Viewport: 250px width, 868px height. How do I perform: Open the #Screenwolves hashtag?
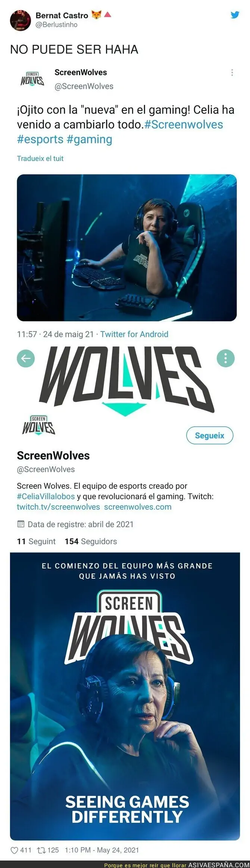click(184, 124)
